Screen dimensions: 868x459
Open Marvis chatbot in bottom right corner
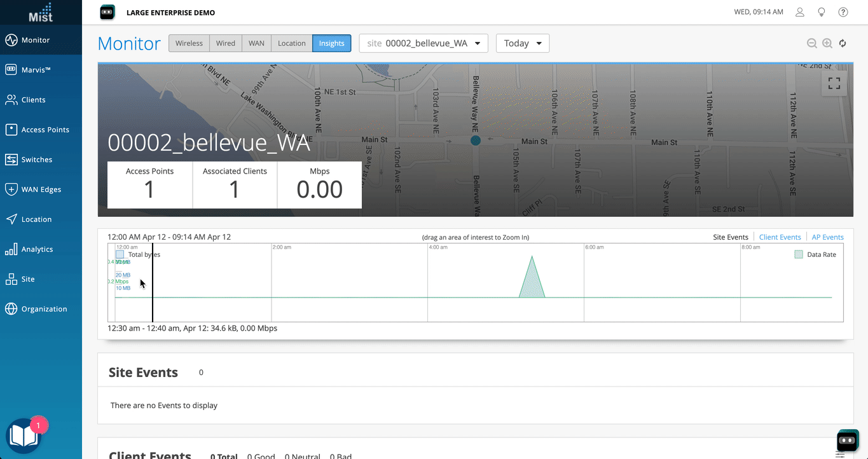click(848, 440)
